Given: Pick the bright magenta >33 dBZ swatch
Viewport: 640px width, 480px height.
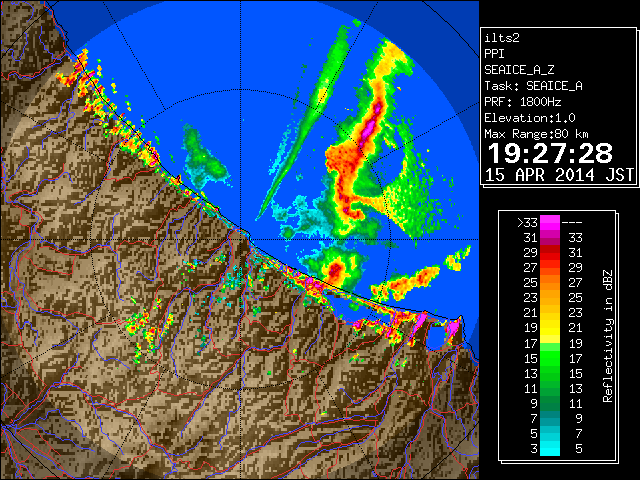Looking at the screenshot, I should tap(550, 222).
